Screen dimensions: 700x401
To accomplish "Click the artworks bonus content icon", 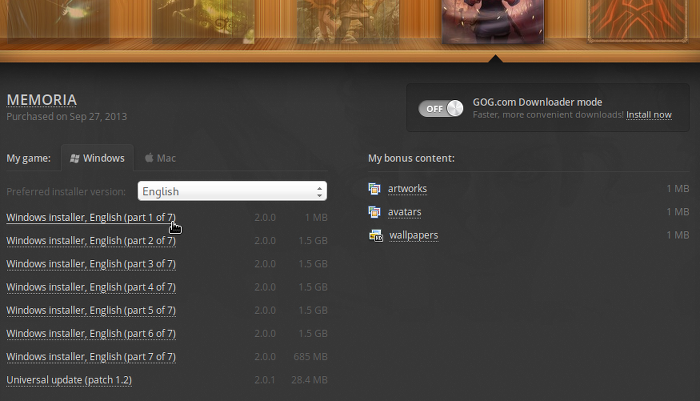I will point(374,189).
